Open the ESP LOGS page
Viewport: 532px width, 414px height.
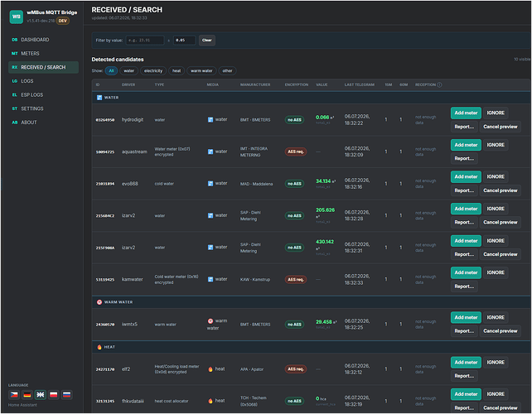pos(31,95)
